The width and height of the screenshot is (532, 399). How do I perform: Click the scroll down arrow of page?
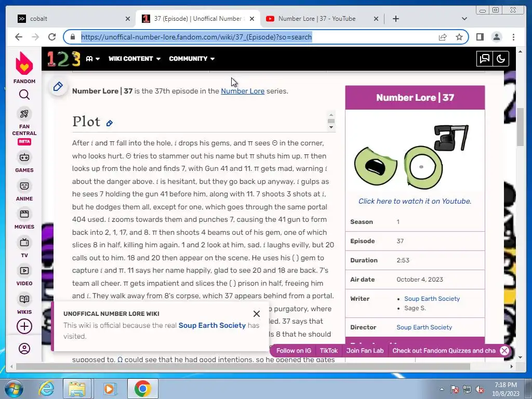click(x=520, y=357)
